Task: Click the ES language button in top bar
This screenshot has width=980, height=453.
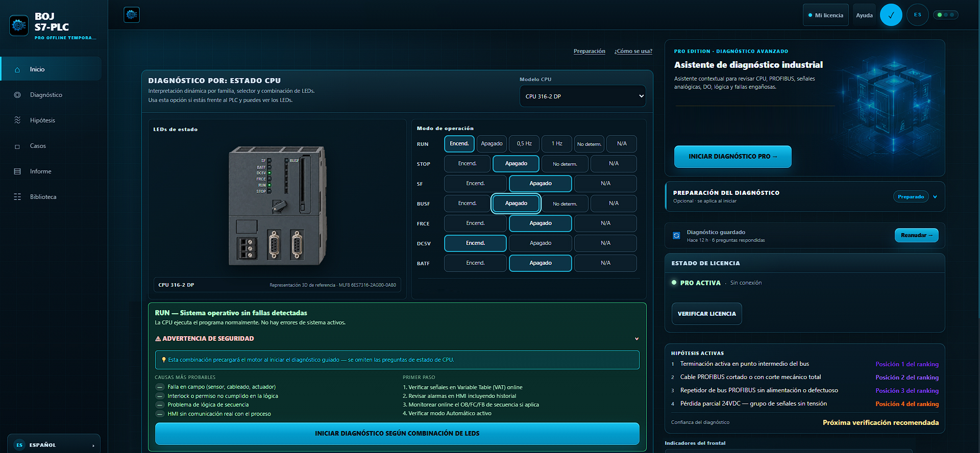Action: click(x=918, y=15)
